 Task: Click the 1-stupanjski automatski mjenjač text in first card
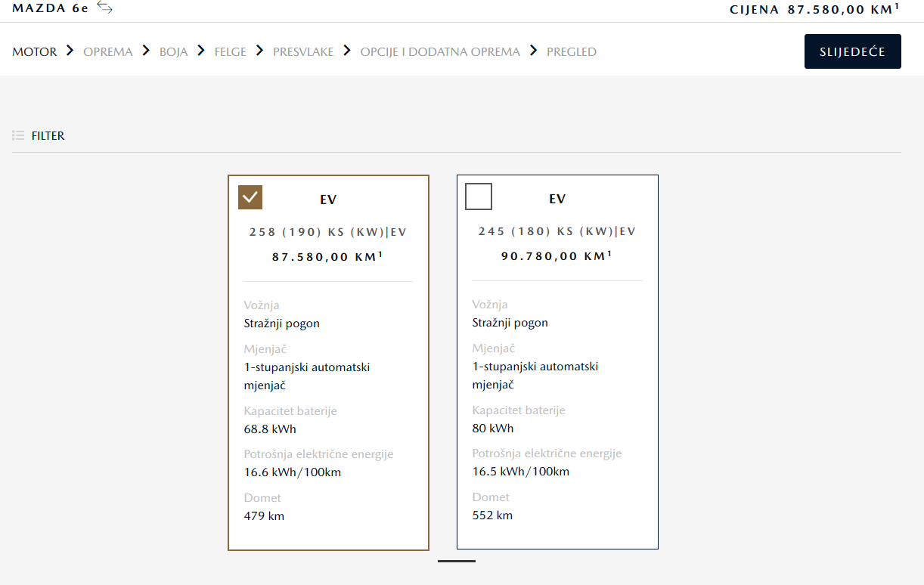(x=307, y=376)
